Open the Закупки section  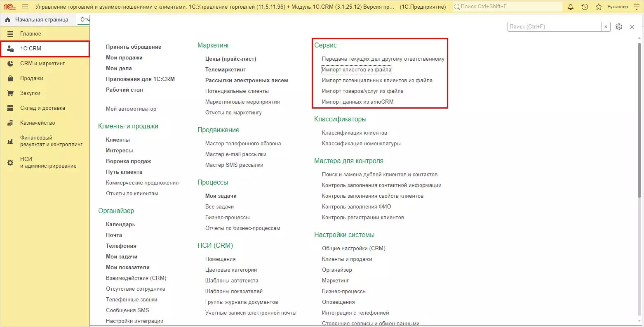click(45, 93)
